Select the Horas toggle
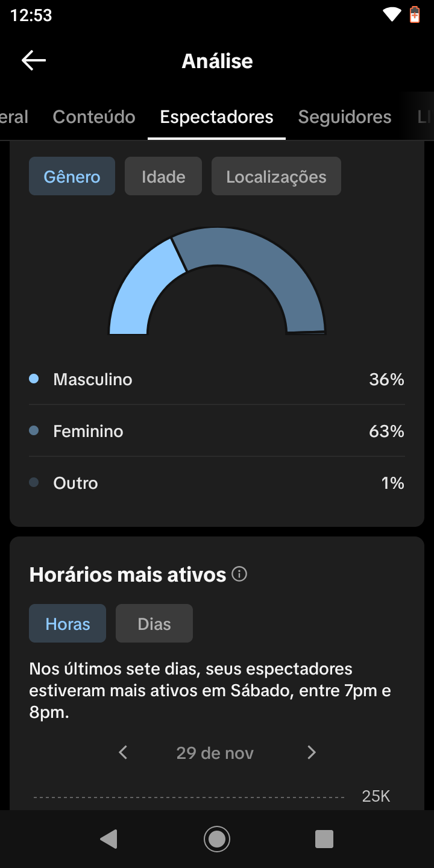The height and width of the screenshot is (868, 434). pyautogui.click(x=68, y=624)
